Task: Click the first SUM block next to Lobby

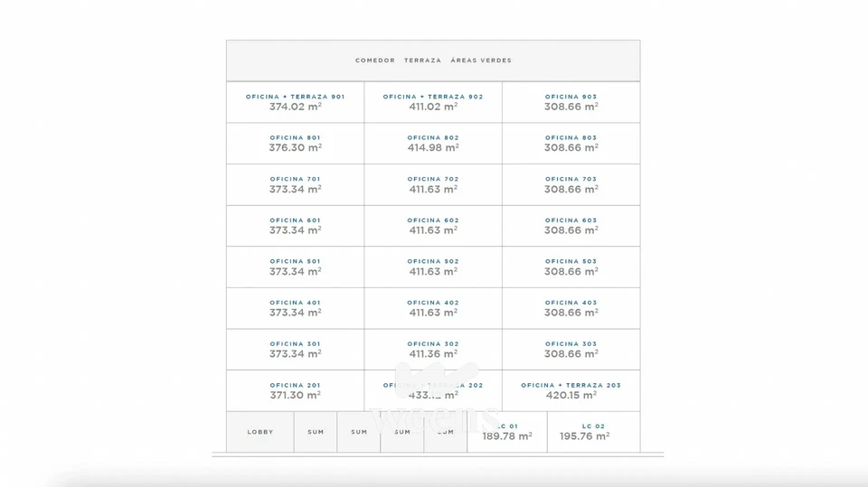Action: point(316,432)
